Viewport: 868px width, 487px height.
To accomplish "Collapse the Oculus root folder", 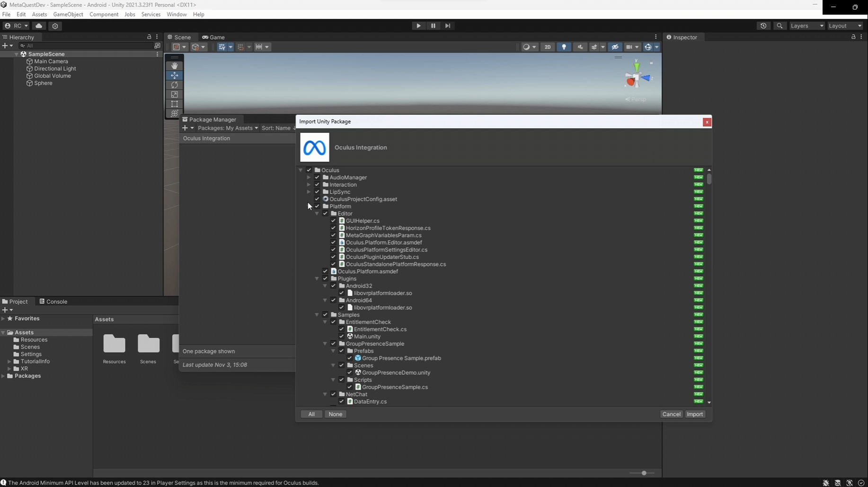I will coord(301,170).
